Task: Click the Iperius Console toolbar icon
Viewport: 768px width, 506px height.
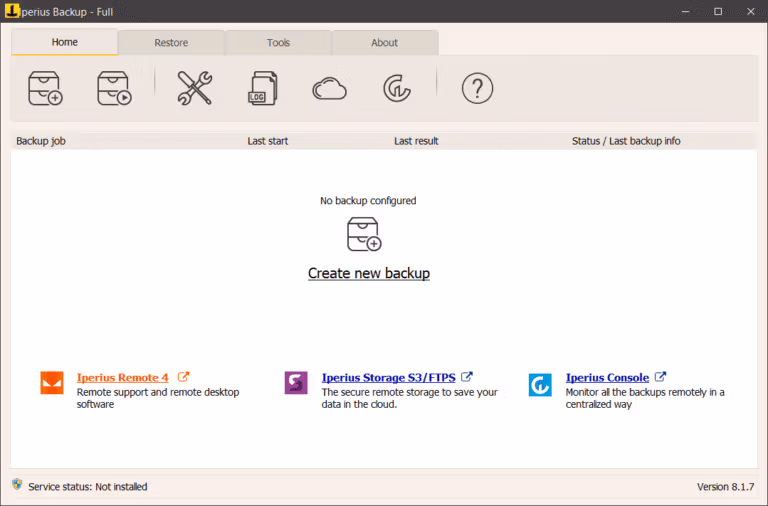Action: 397,88
